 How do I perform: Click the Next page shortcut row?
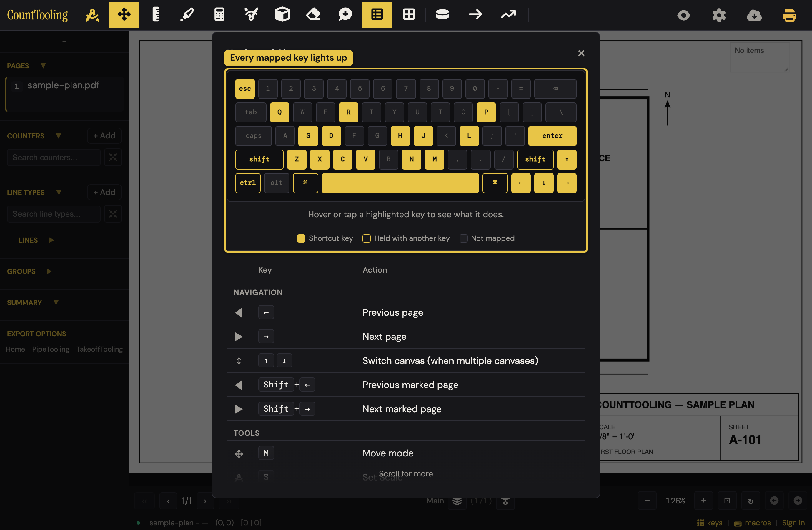click(406, 337)
